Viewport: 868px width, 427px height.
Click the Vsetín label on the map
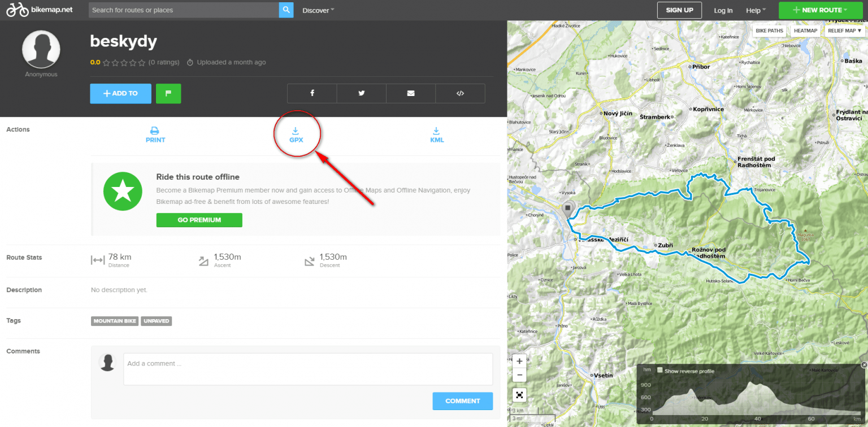point(603,375)
